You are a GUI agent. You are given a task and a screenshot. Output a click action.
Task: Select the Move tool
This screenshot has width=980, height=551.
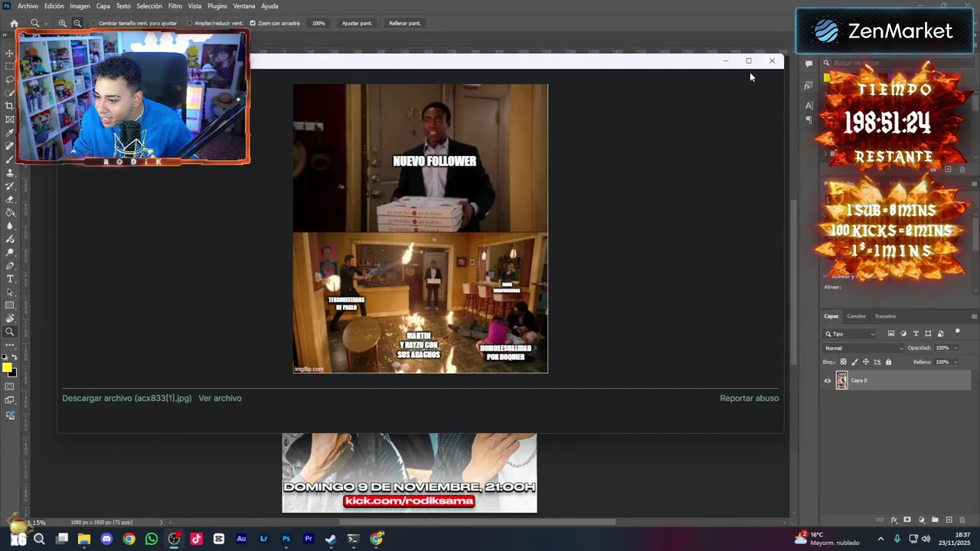(x=10, y=53)
